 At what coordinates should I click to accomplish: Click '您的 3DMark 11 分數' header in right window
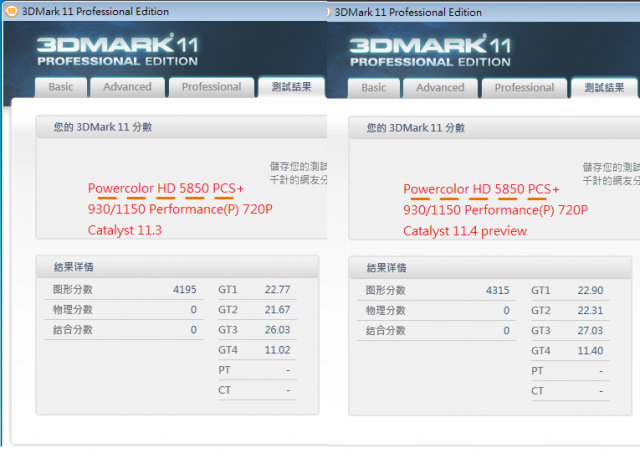coord(416,128)
